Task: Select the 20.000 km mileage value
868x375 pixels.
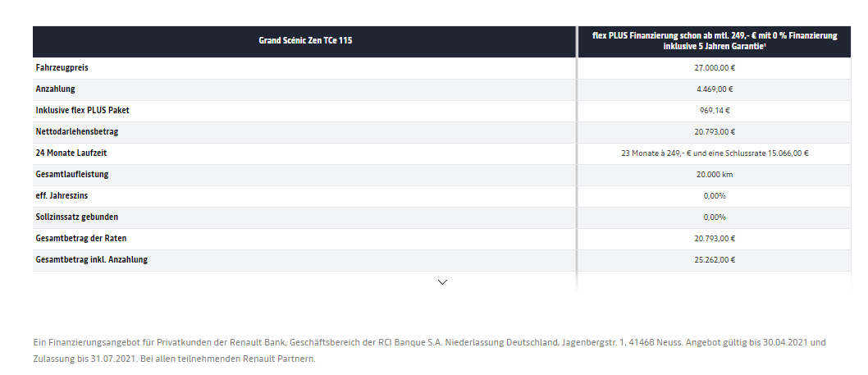Action: 714,175
